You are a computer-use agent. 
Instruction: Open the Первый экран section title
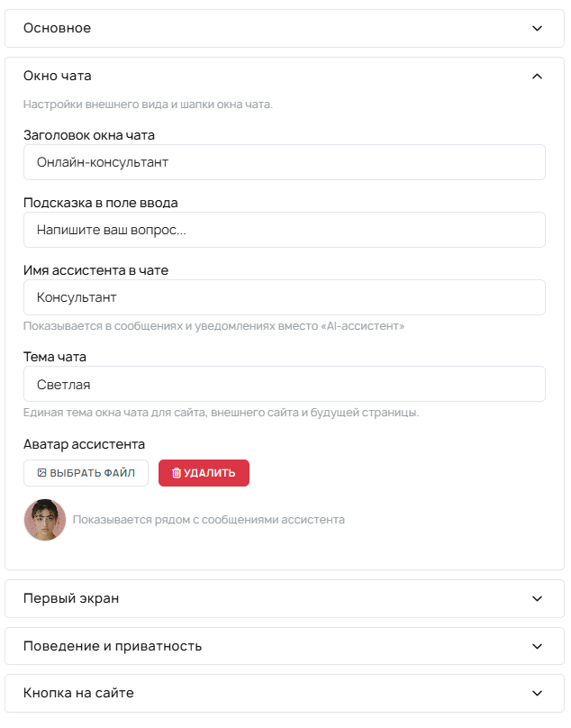(x=71, y=598)
